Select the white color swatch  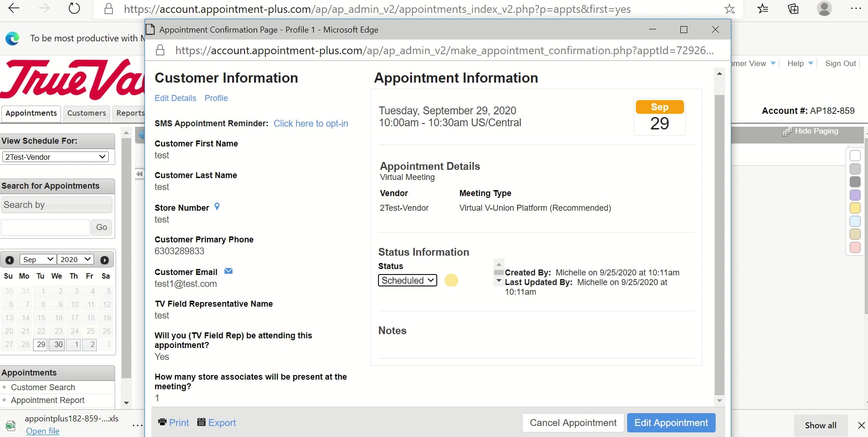[855, 156]
